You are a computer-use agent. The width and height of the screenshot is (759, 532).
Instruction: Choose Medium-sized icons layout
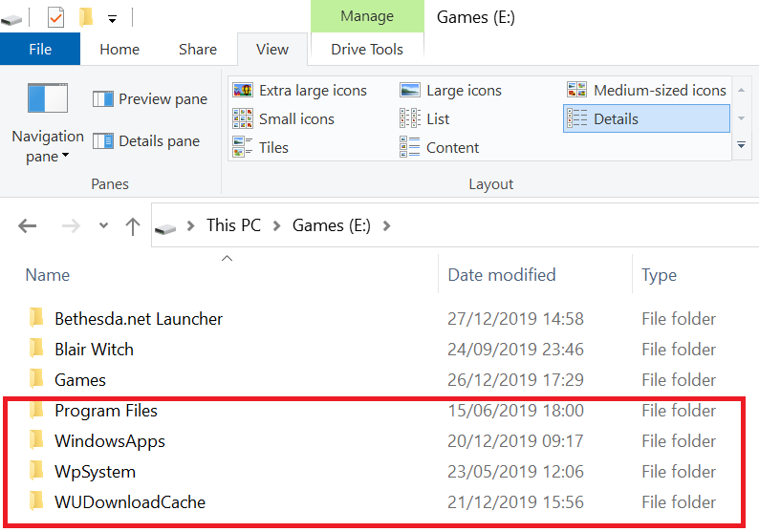647,91
